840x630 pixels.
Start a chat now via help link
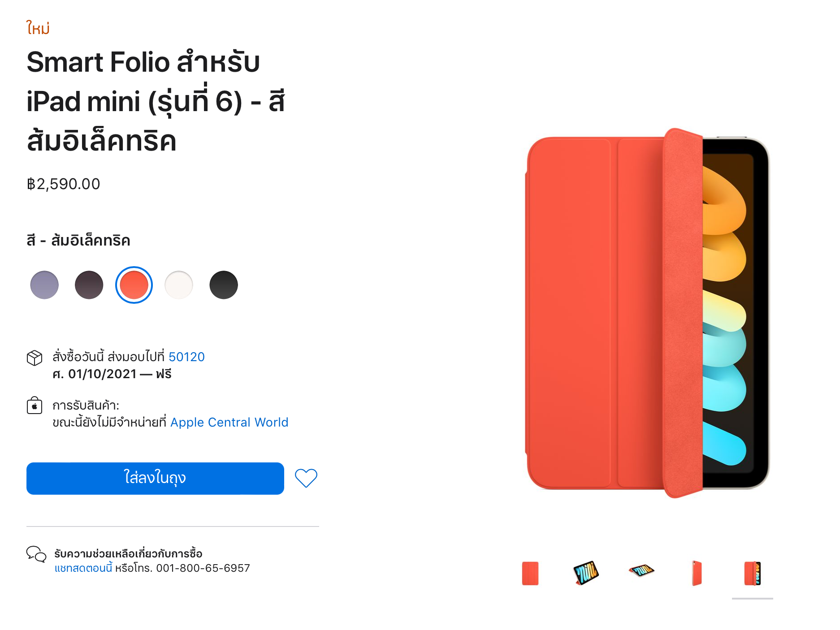(83, 568)
